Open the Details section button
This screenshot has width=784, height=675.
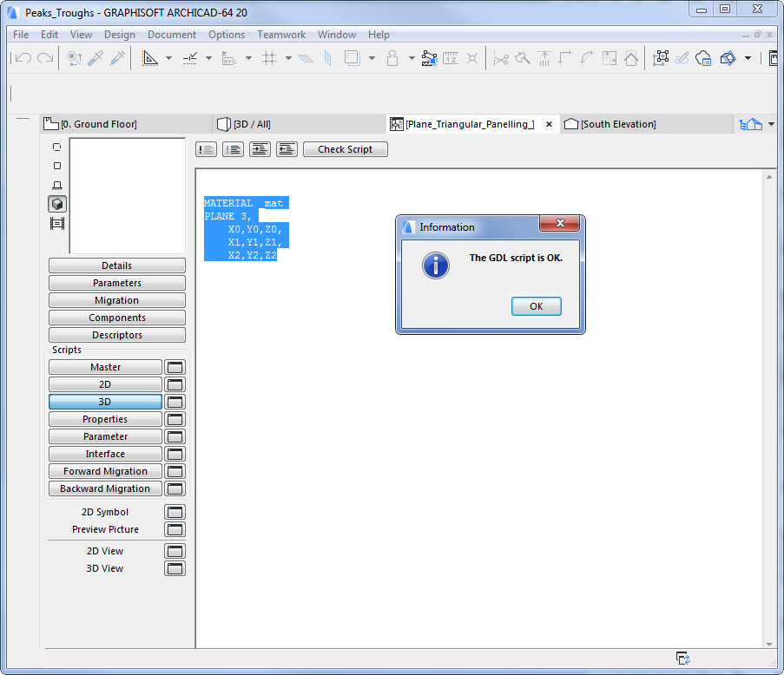(x=117, y=265)
